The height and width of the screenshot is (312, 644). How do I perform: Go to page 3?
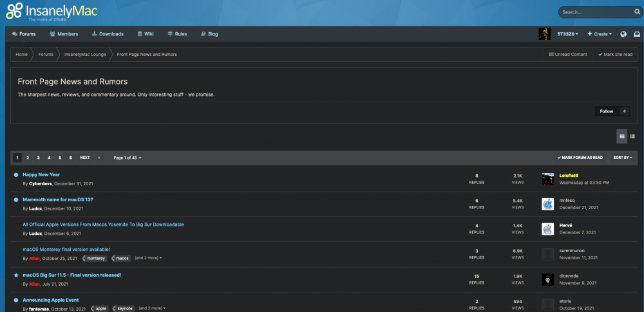tap(38, 158)
